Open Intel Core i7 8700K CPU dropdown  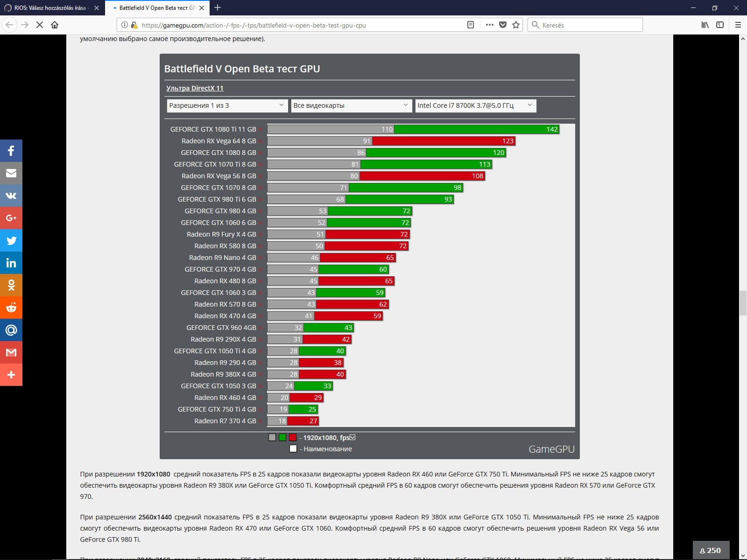pos(475,105)
